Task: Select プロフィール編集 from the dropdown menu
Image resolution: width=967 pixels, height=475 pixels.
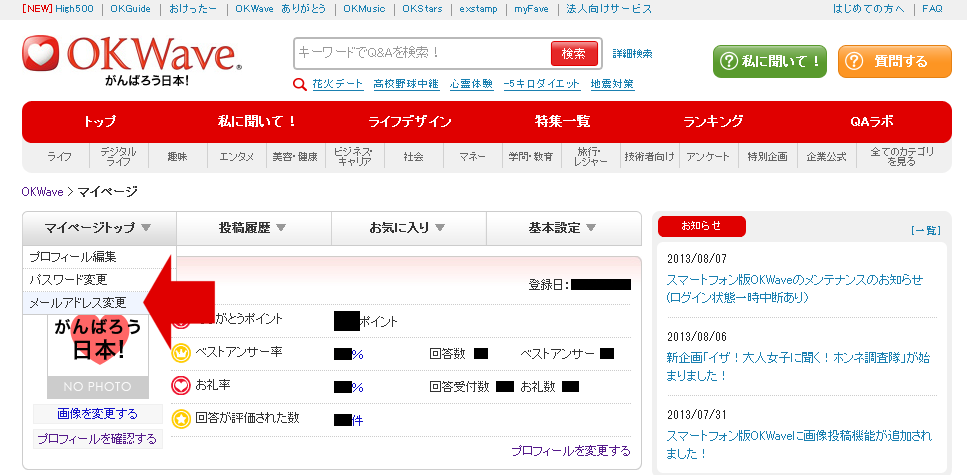Action: point(99,257)
